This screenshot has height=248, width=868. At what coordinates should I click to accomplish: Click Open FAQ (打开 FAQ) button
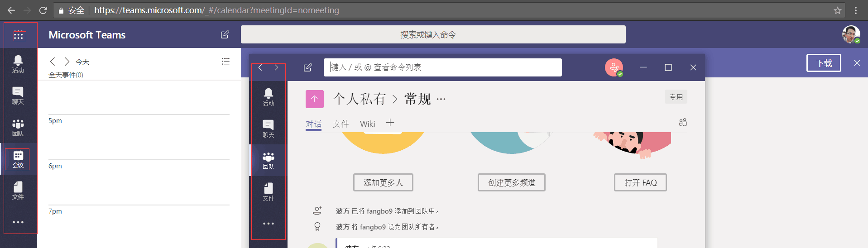tap(640, 182)
